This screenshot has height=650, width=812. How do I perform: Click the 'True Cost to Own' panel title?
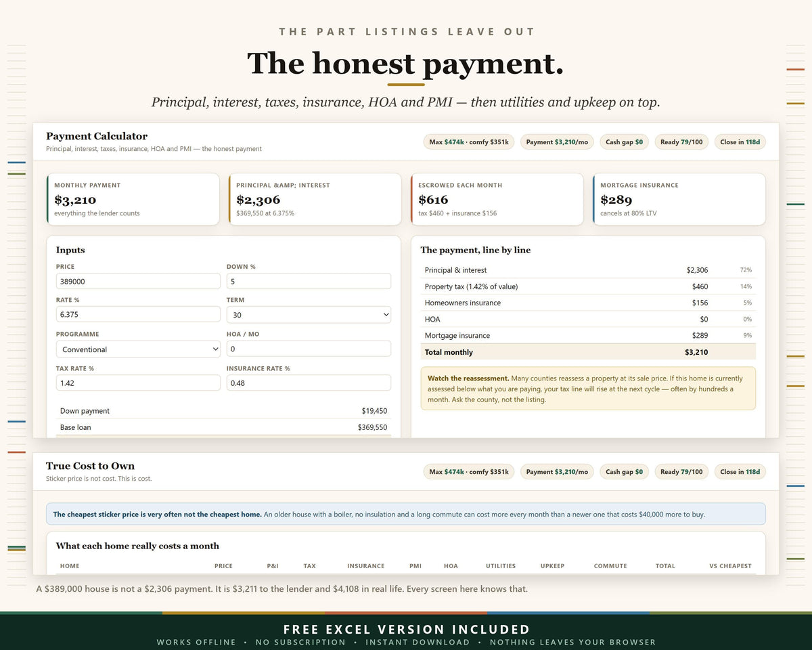click(x=90, y=466)
